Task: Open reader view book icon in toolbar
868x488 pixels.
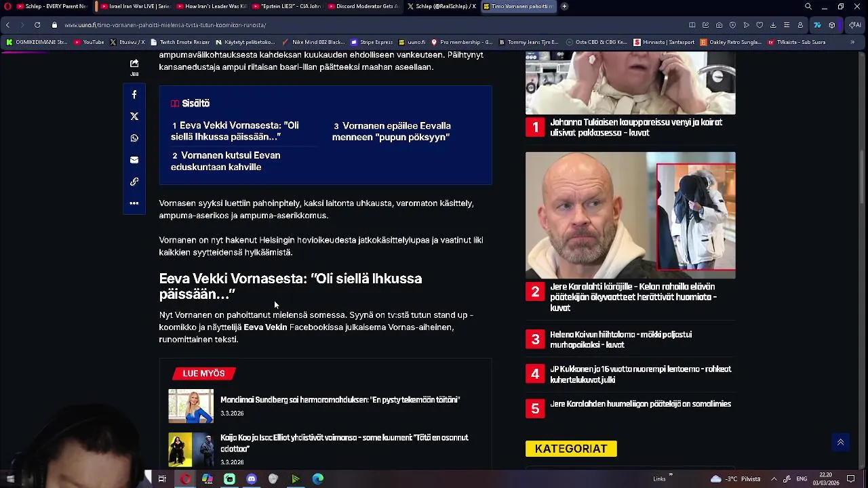Action: coord(692,25)
